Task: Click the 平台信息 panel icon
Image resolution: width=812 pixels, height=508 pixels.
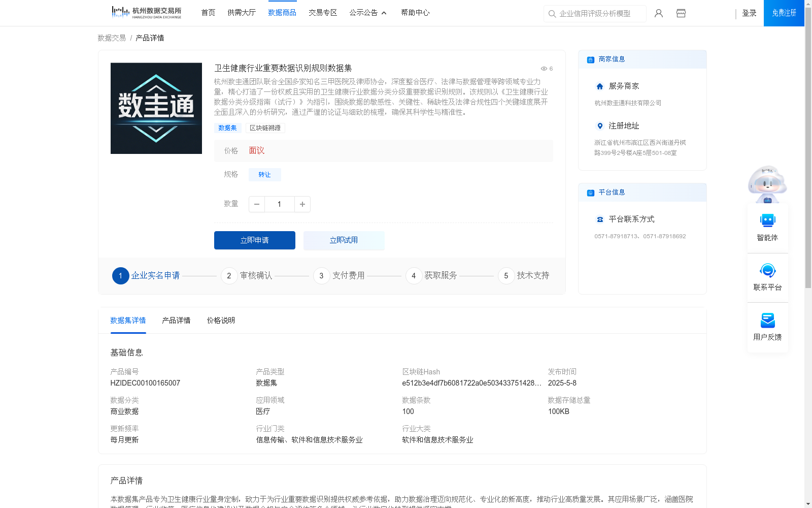Action: tap(591, 193)
